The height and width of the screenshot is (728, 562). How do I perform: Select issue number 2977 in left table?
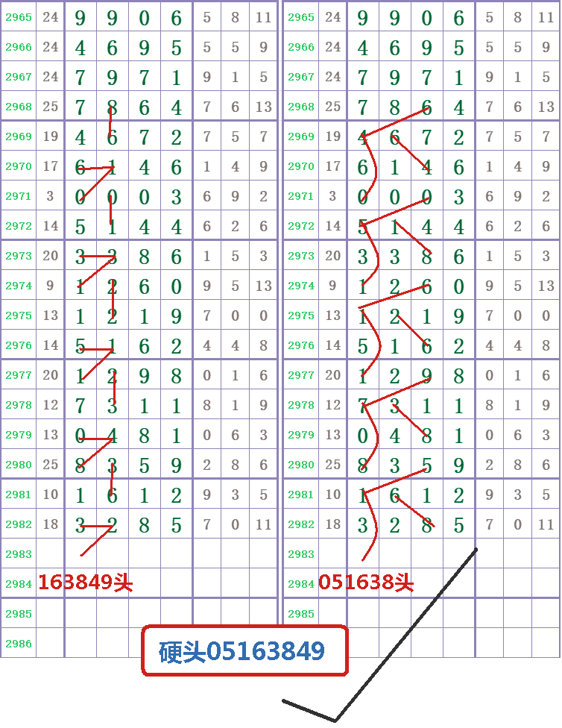click(x=19, y=375)
